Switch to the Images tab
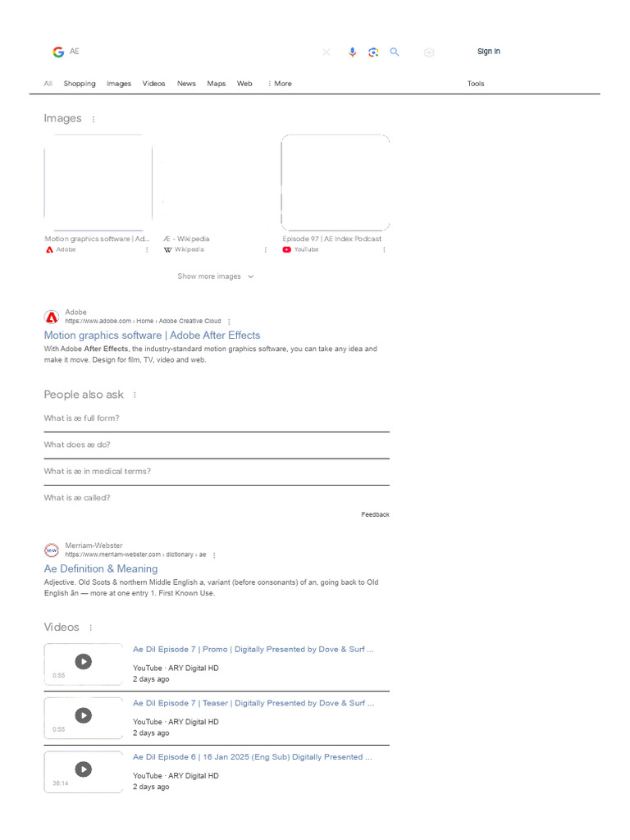The image size is (630, 840). click(x=119, y=84)
